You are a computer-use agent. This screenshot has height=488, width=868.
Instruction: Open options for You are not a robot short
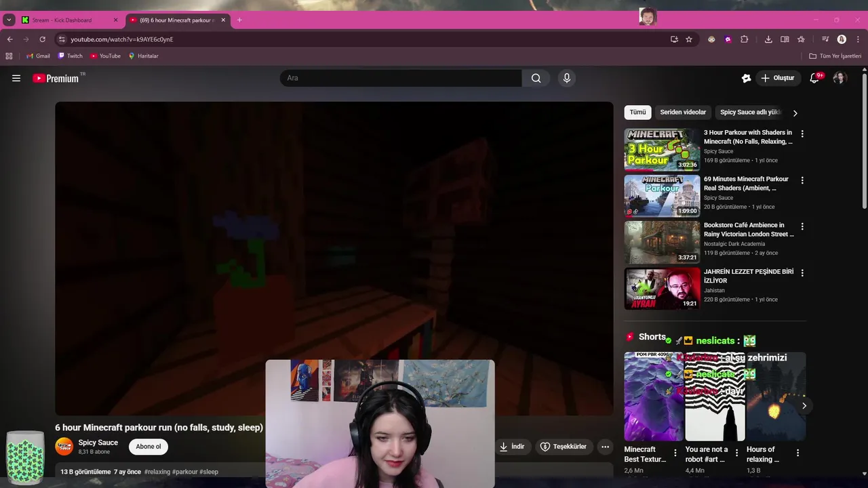point(736,453)
